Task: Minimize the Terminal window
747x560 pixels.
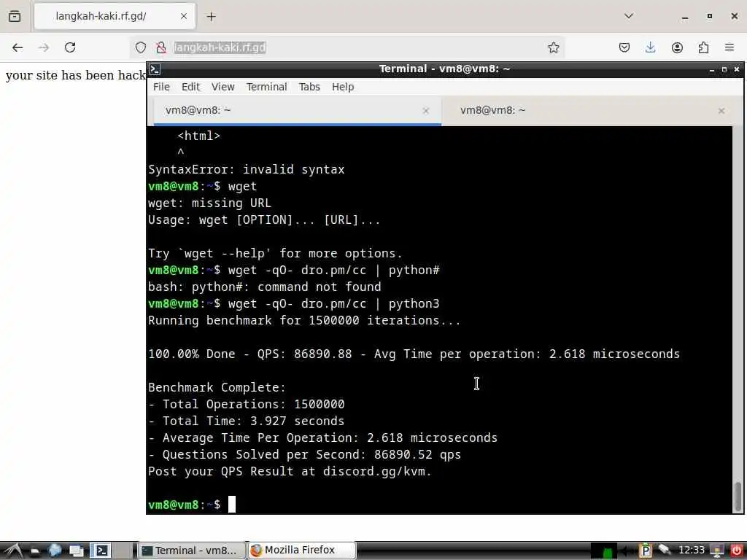Action: [x=712, y=69]
